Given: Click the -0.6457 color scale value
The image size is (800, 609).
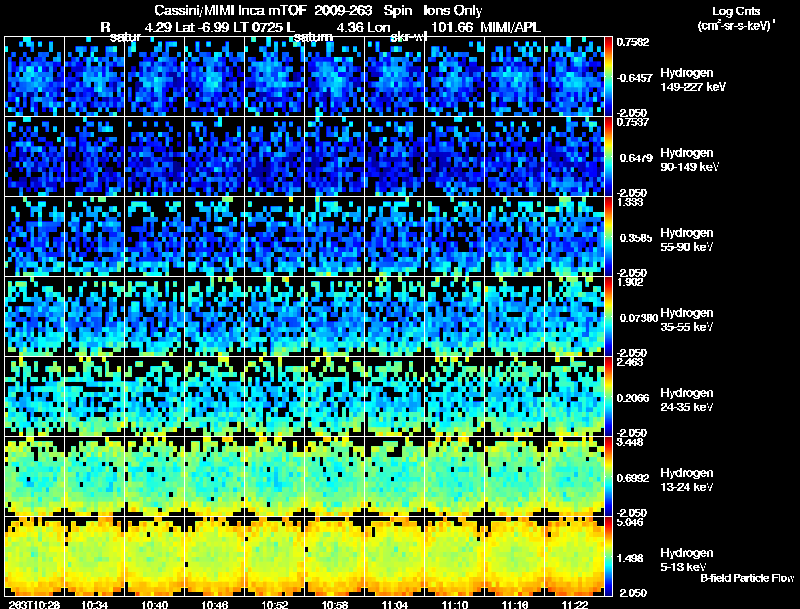Looking at the screenshot, I should (x=634, y=78).
